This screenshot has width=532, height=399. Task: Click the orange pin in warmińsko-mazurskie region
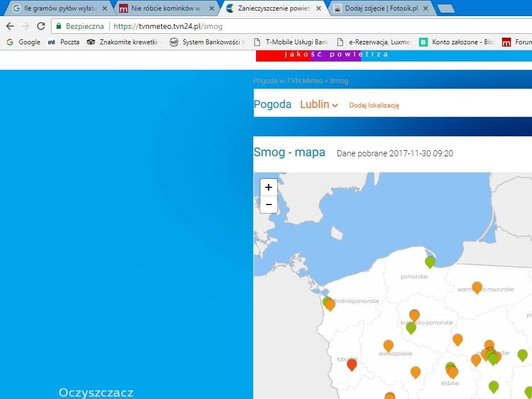point(477,287)
